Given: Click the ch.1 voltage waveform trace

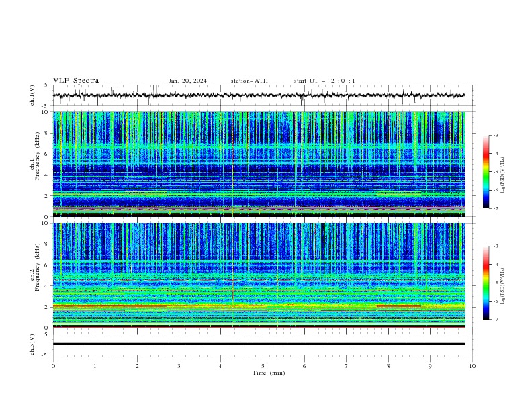Looking at the screenshot, I should (x=259, y=95).
